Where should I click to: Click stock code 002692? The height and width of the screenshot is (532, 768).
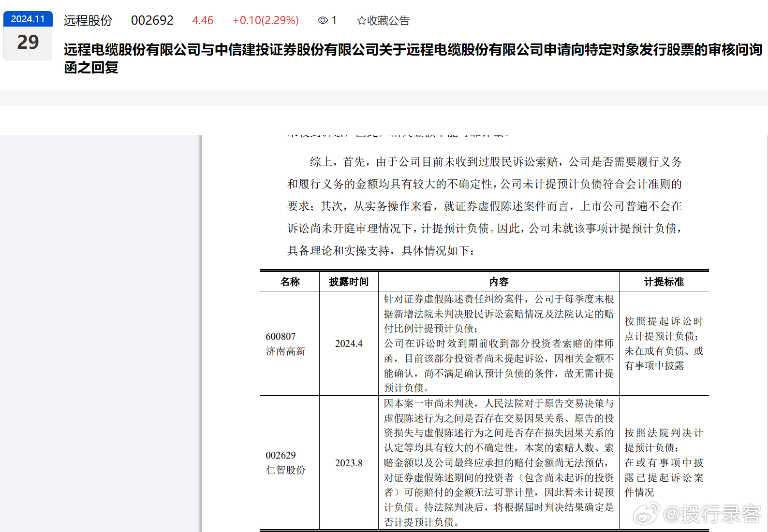152,20
